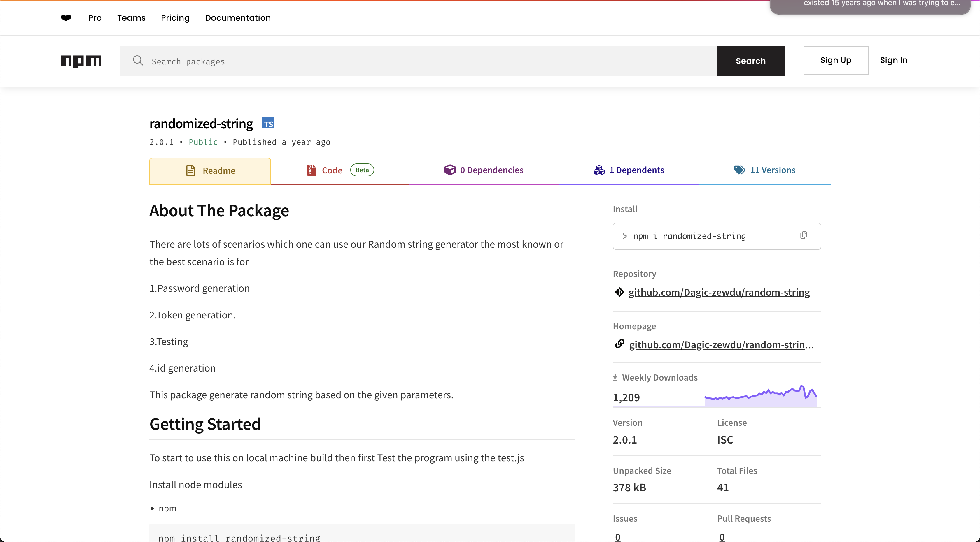
Task: Click the Sign Up button
Action: (836, 60)
